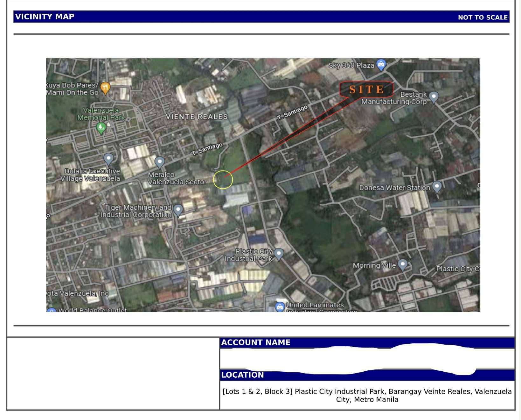Screen dimensions: 521x420
Task: Click the green Valenzuela Memorial Park pin
Action: click(101, 128)
